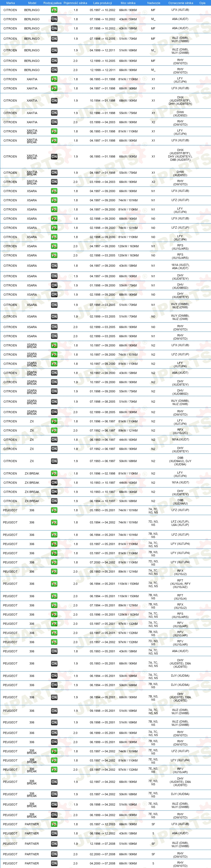Click the 'Rodzaj paliwa' column header

[x=53, y=3]
